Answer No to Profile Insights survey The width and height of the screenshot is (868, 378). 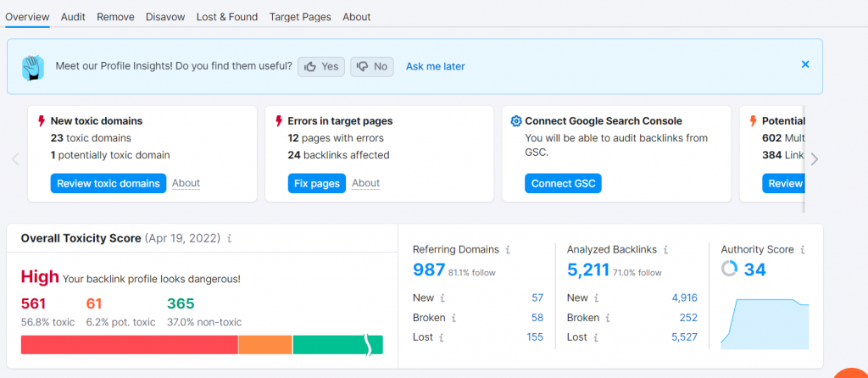372,66
